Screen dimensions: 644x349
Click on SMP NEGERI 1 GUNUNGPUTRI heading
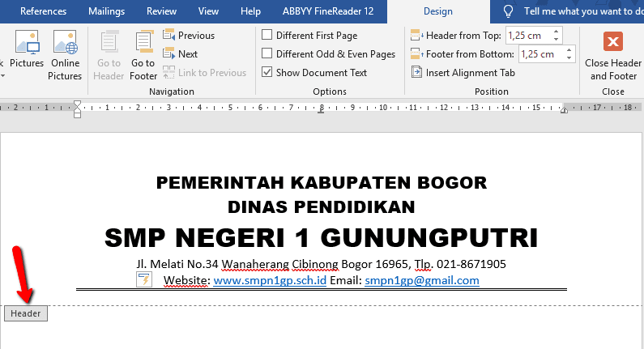pyautogui.click(x=321, y=238)
